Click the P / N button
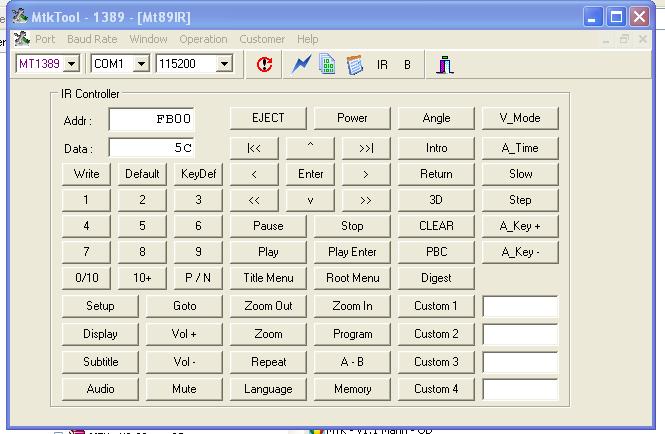The height and width of the screenshot is (434, 665). [x=198, y=278]
